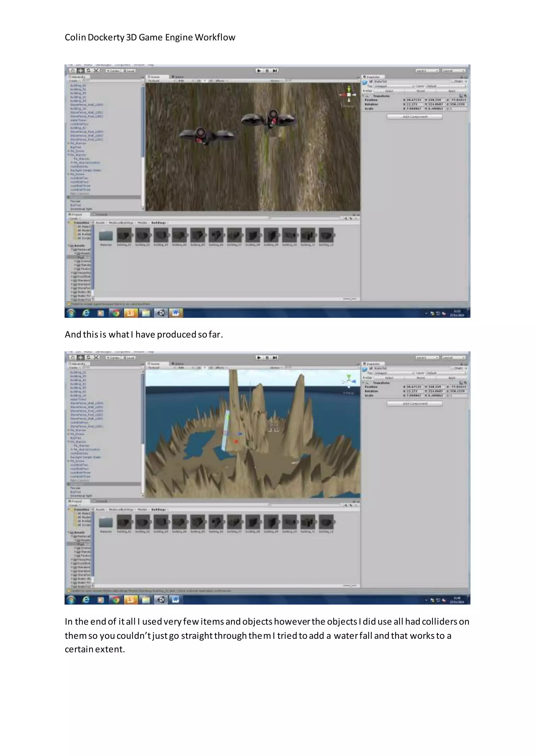This screenshot has width=535, height=756.
Task: Select the Scale tool in the island terrain screenshot
Action: pos(96,357)
